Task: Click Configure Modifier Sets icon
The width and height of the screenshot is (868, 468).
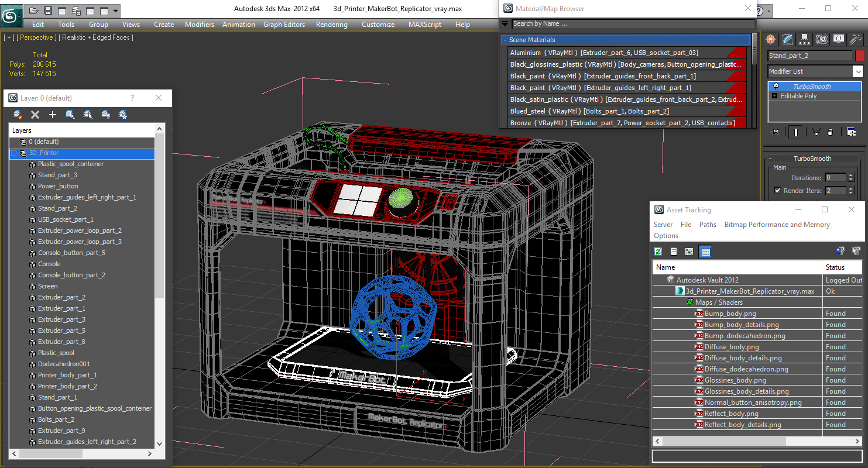Action: tap(852, 132)
